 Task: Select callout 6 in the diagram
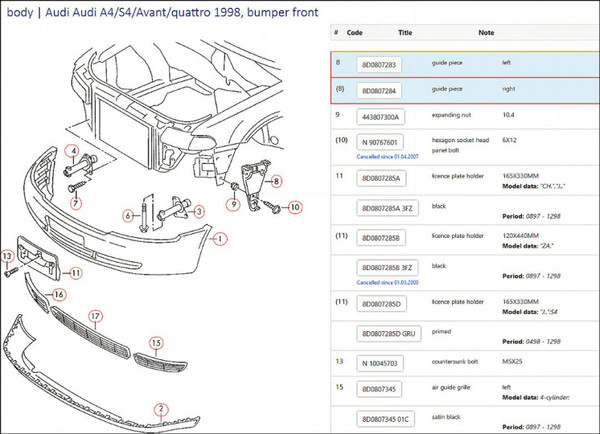(x=128, y=215)
